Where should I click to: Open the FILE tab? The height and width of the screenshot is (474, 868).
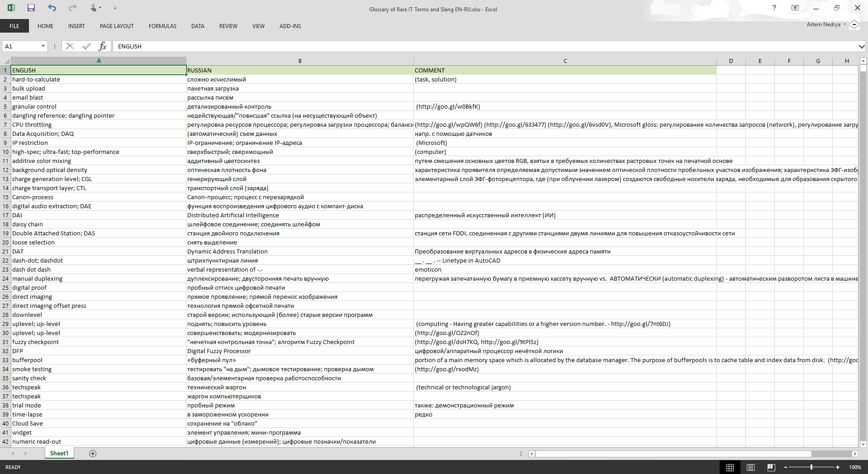[x=14, y=26]
